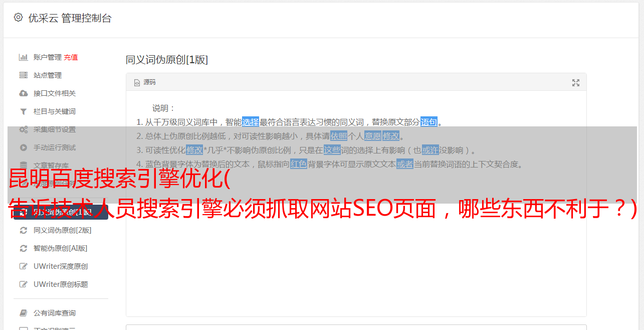Image resolution: width=644 pixels, height=330 pixels.
Task: Click the 采集细节设置 gears icon
Action: click(x=23, y=129)
